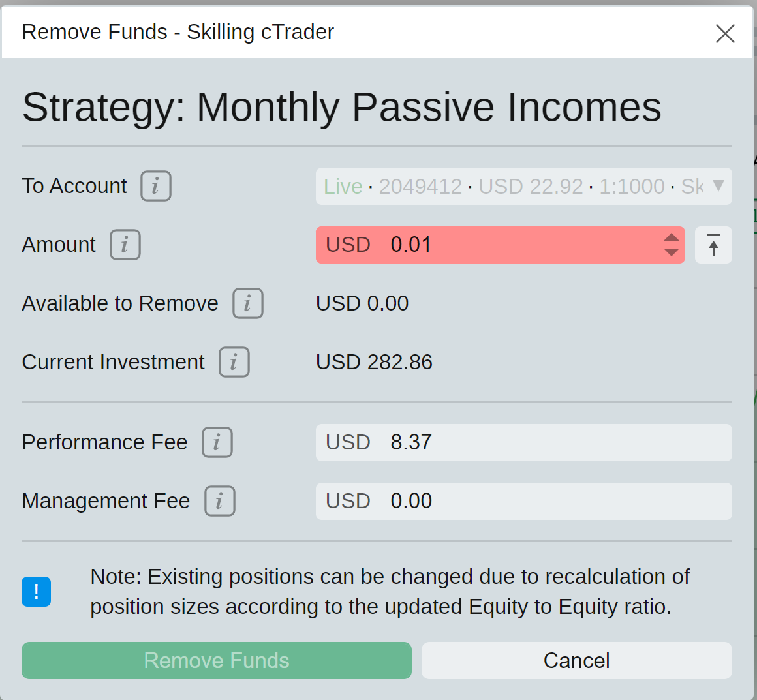Viewport: 757px width, 700px height.
Task: Cancel the fund removal
Action: pyautogui.click(x=576, y=660)
